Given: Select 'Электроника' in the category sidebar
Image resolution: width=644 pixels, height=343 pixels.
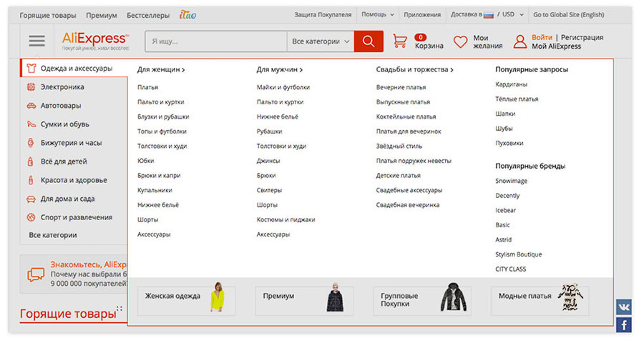Looking at the screenshot, I should pyautogui.click(x=62, y=87).
